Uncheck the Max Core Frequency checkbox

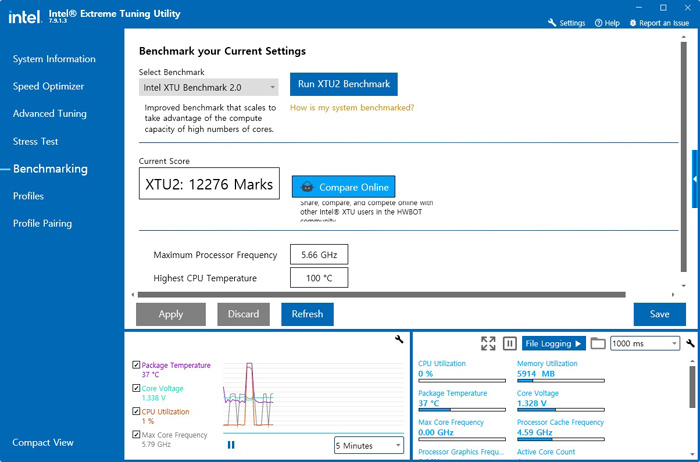point(136,434)
